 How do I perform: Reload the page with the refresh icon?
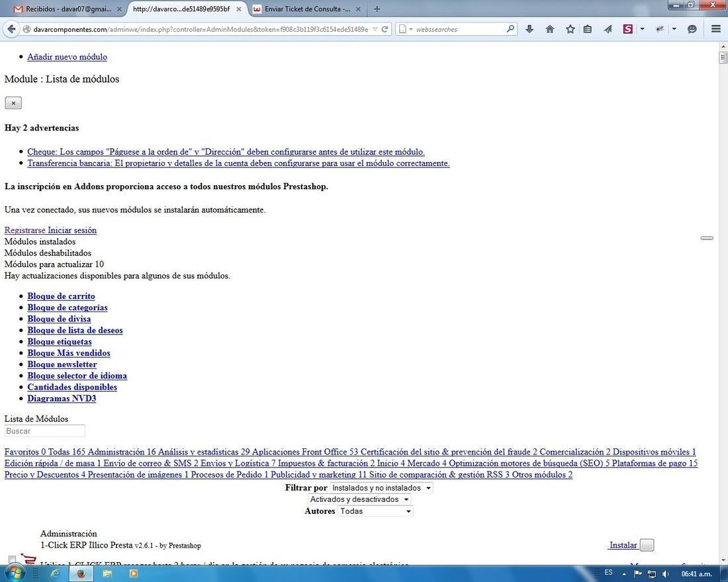[385, 29]
